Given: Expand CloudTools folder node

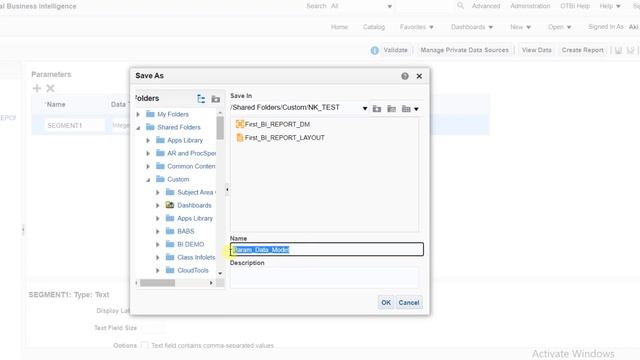Looking at the screenshot, I should point(158,271).
